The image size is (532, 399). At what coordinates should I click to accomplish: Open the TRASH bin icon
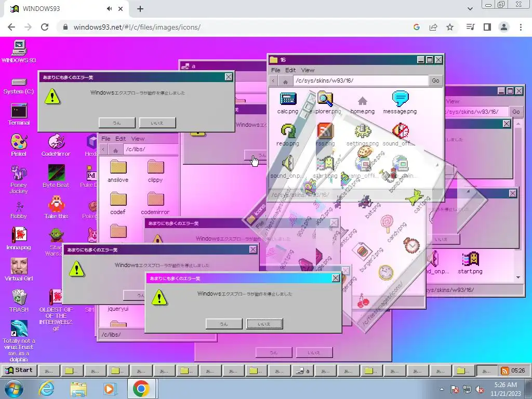coord(19,301)
